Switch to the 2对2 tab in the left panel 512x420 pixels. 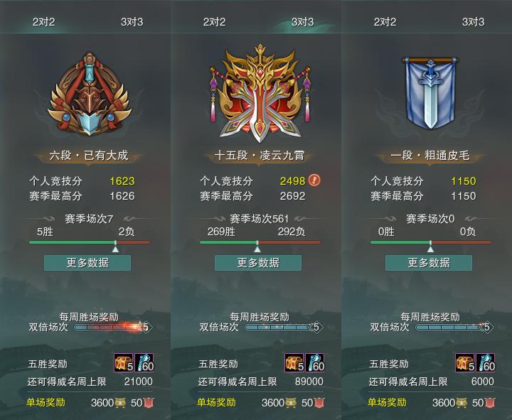tap(43, 22)
